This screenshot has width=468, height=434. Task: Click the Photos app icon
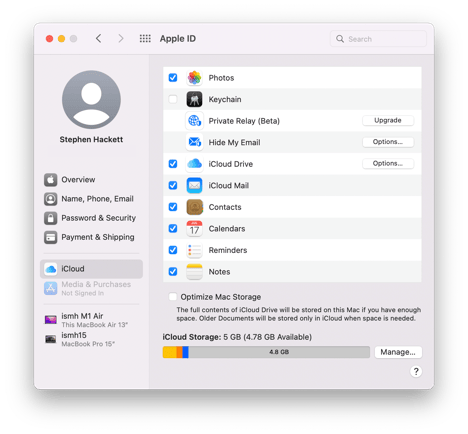(194, 78)
